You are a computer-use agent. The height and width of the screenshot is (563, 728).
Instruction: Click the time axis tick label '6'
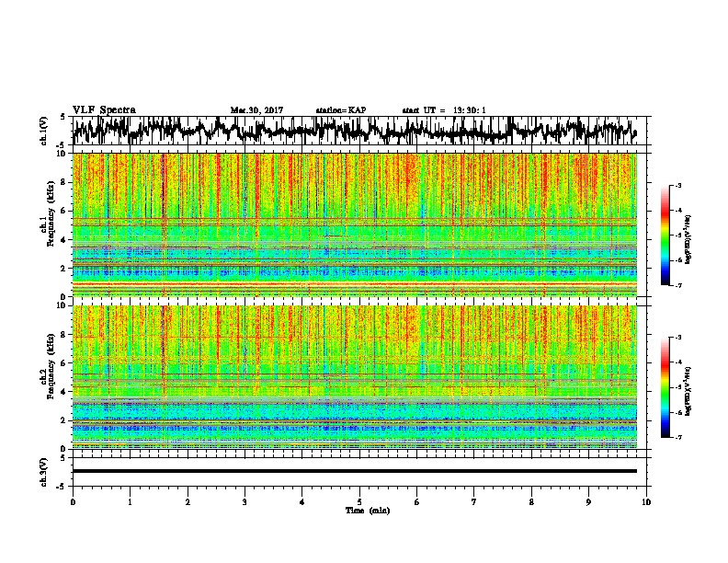[416, 502]
